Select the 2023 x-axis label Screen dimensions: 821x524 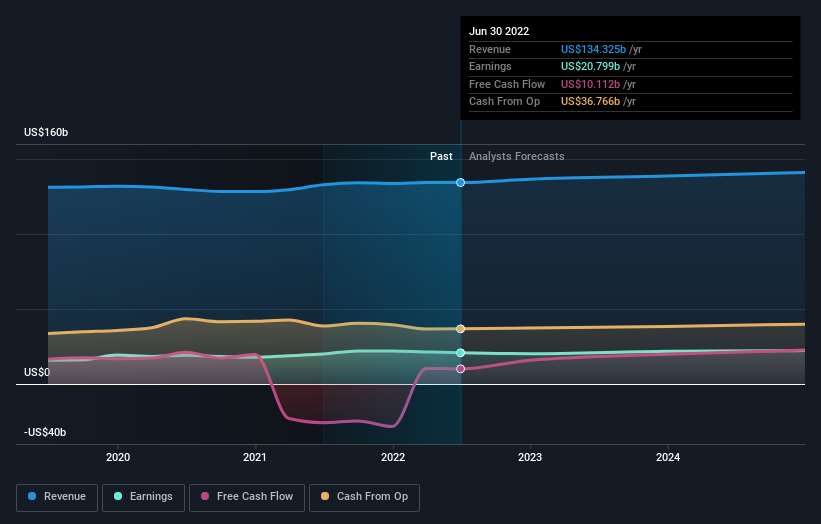click(530, 457)
